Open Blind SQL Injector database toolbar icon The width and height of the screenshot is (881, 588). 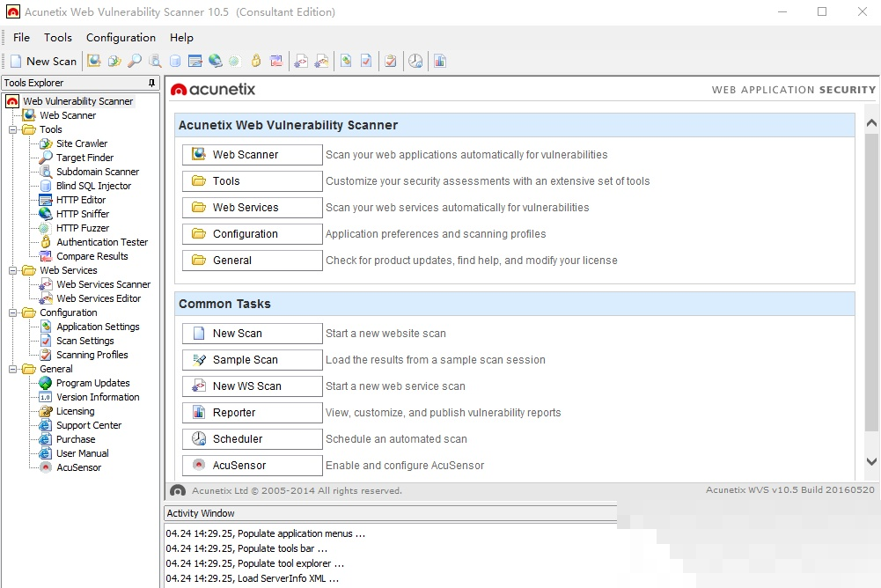coord(175,61)
